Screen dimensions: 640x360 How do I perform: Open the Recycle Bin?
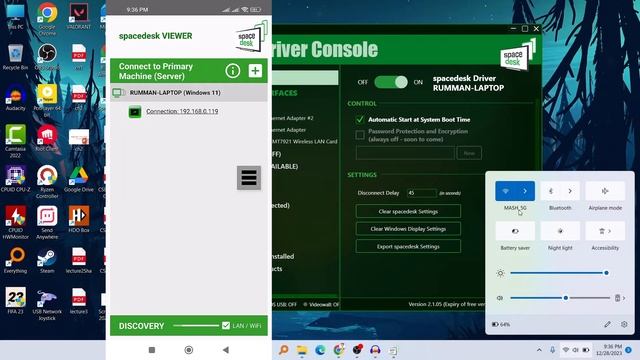[16, 57]
